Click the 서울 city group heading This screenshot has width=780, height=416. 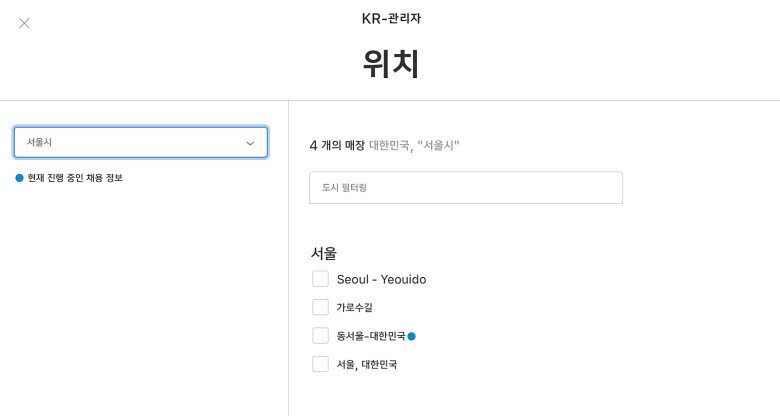[x=324, y=253]
